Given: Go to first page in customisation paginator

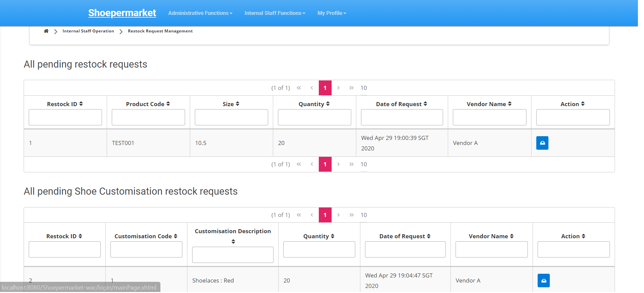Looking at the screenshot, I should pyautogui.click(x=299, y=215).
